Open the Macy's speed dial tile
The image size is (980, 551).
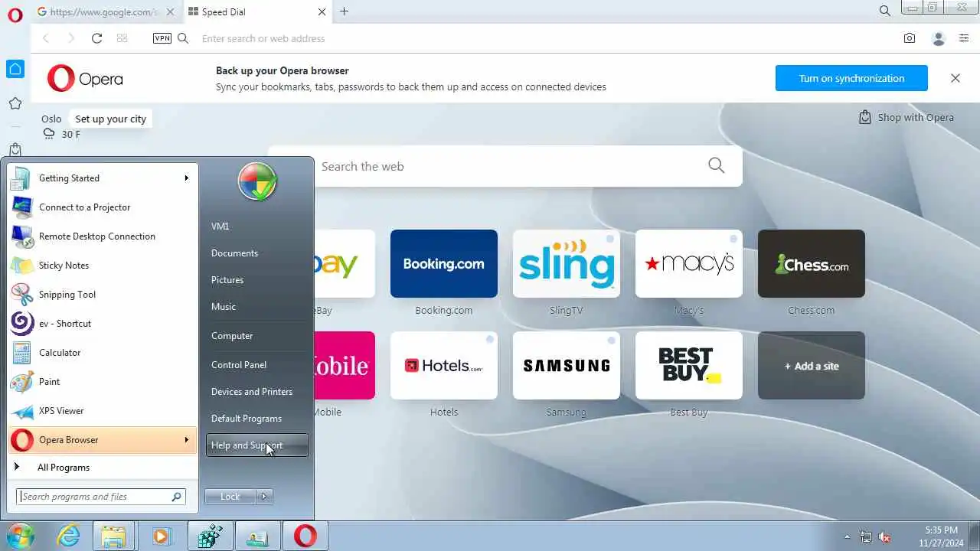(x=689, y=264)
